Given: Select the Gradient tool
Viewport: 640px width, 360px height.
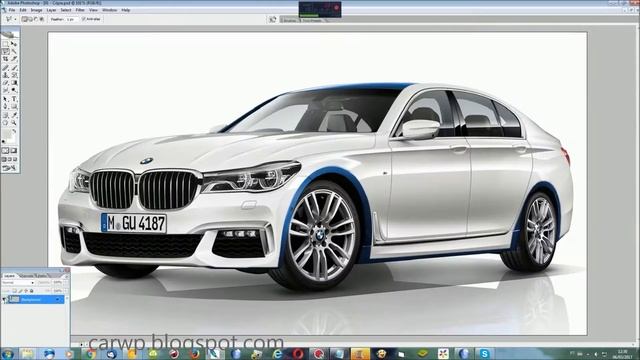Looking at the screenshot, I should pyautogui.click(x=14, y=83).
